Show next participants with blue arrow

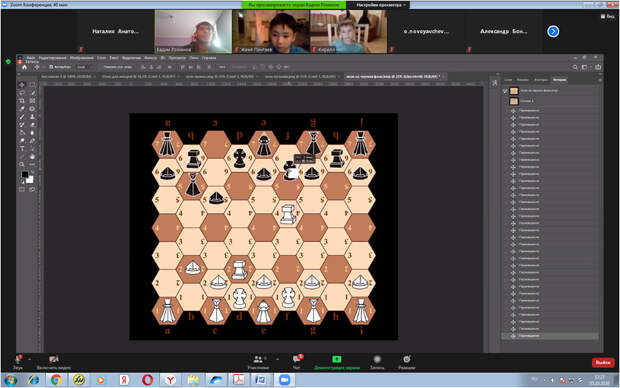click(553, 31)
